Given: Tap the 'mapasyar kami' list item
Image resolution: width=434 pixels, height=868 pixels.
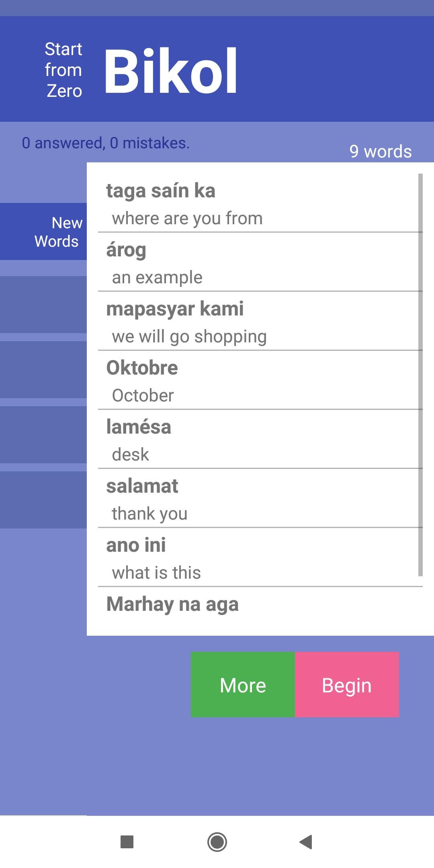Looking at the screenshot, I should coord(260,322).
